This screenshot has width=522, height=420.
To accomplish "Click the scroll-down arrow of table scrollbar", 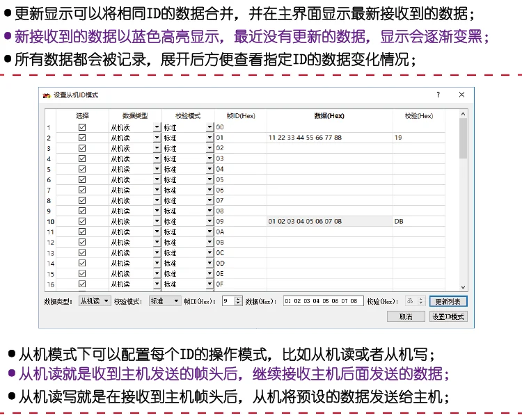I will click(x=463, y=287).
